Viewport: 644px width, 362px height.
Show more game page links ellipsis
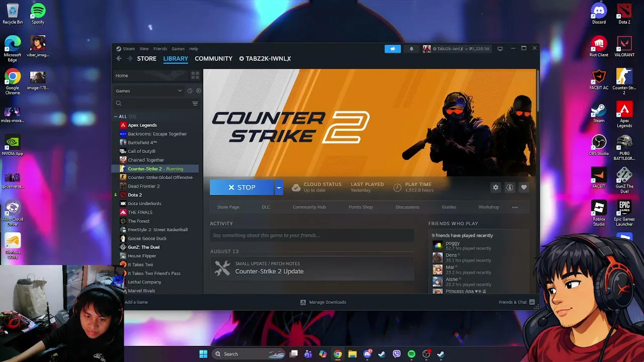515,207
